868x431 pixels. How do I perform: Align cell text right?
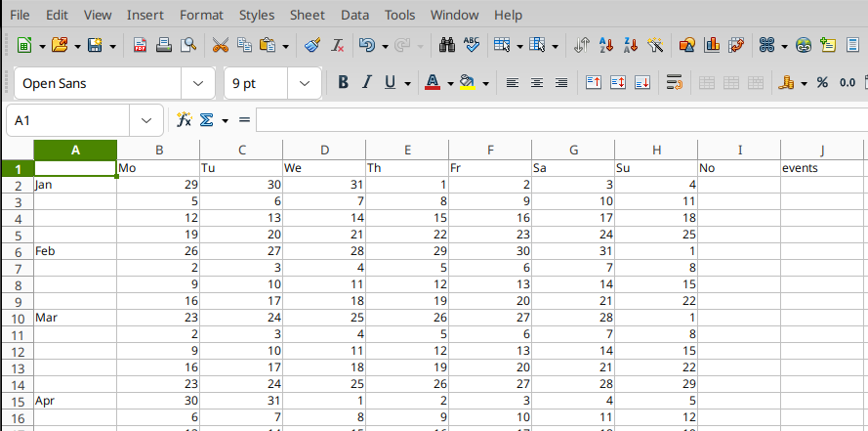(561, 83)
